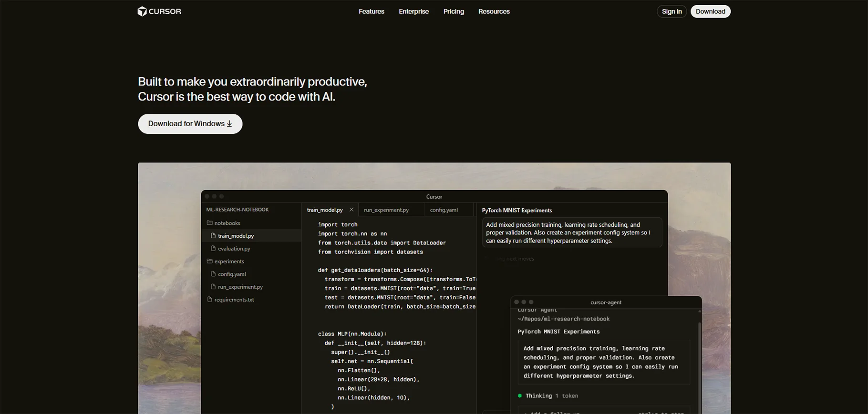Click the 'nn.ReLU(),' code line
The height and width of the screenshot is (414, 868).
(354, 389)
